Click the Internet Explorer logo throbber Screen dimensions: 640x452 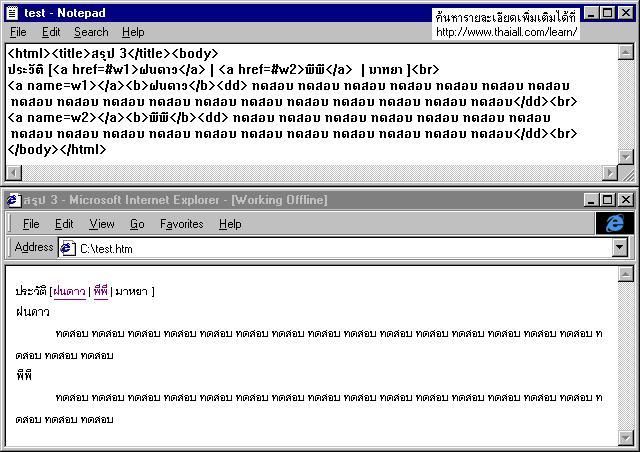(614, 224)
